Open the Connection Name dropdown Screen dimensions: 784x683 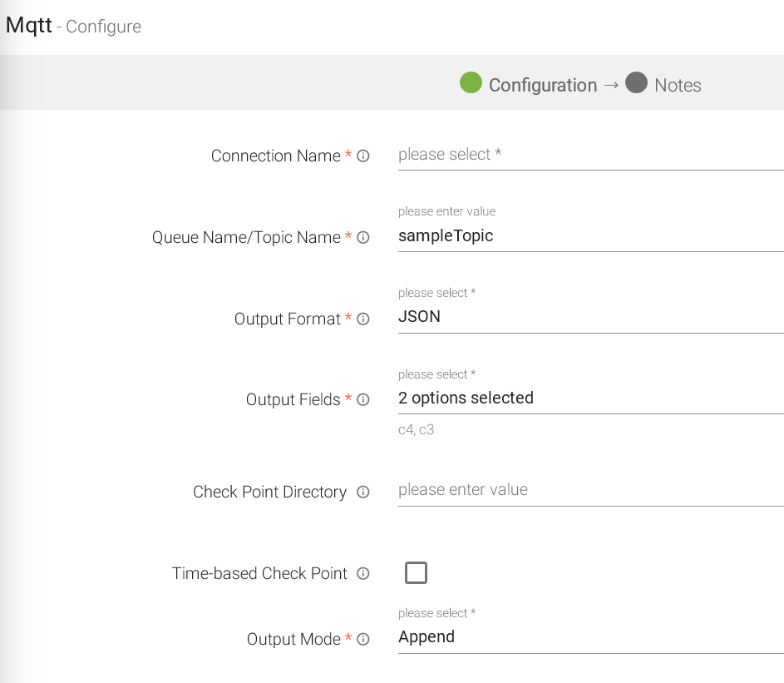click(x=590, y=155)
